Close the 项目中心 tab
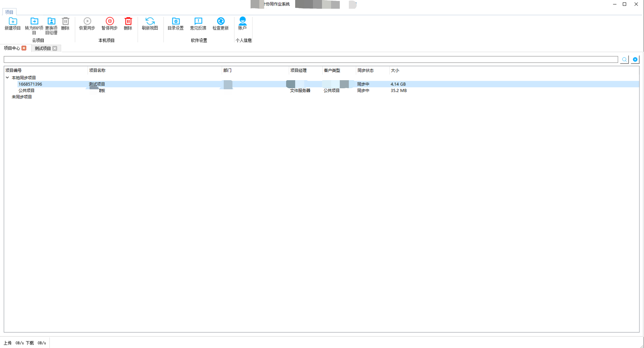644x348 pixels. tap(24, 48)
